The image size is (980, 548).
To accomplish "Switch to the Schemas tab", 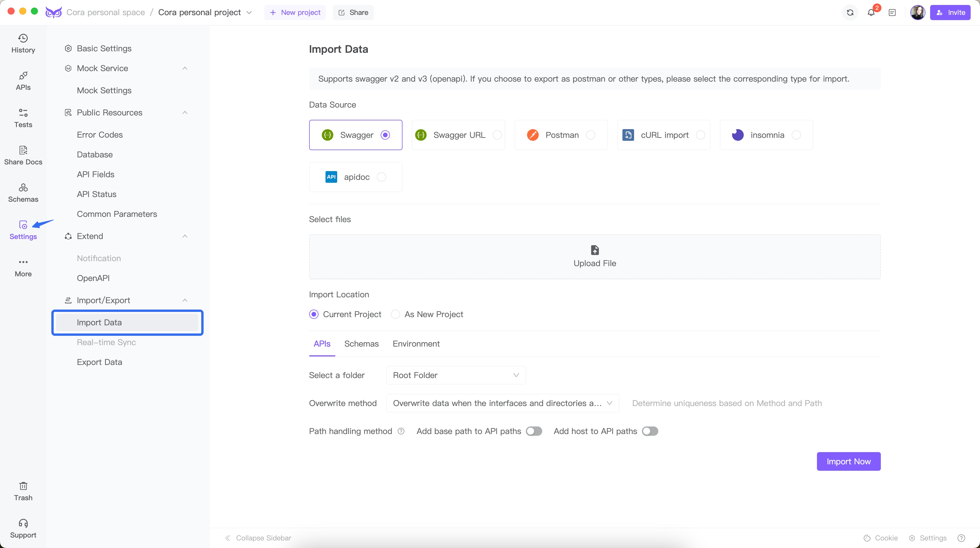I will pyautogui.click(x=361, y=344).
